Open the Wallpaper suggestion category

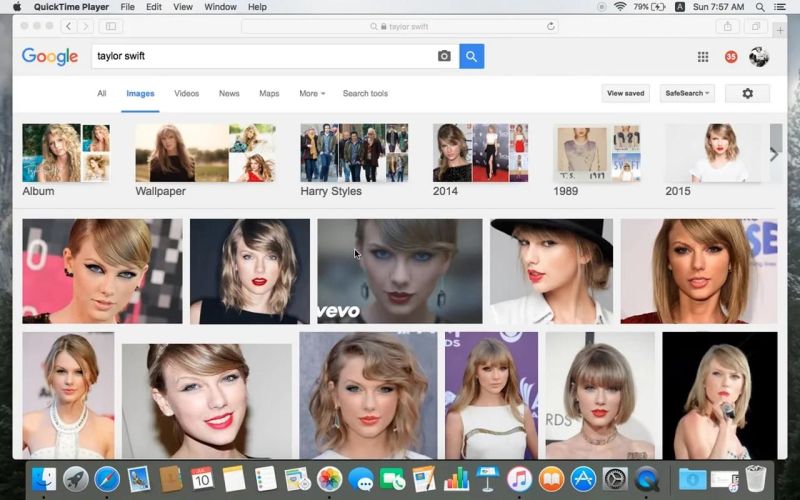pos(205,161)
